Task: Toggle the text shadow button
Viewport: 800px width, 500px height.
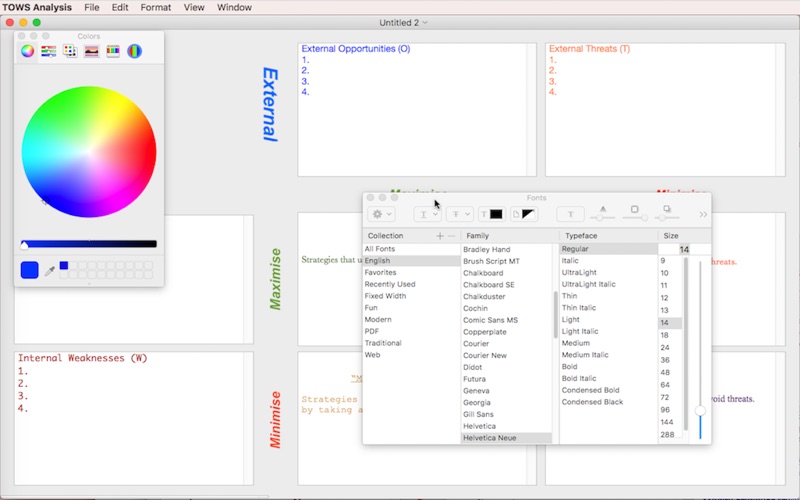Action: coord(570,214)
